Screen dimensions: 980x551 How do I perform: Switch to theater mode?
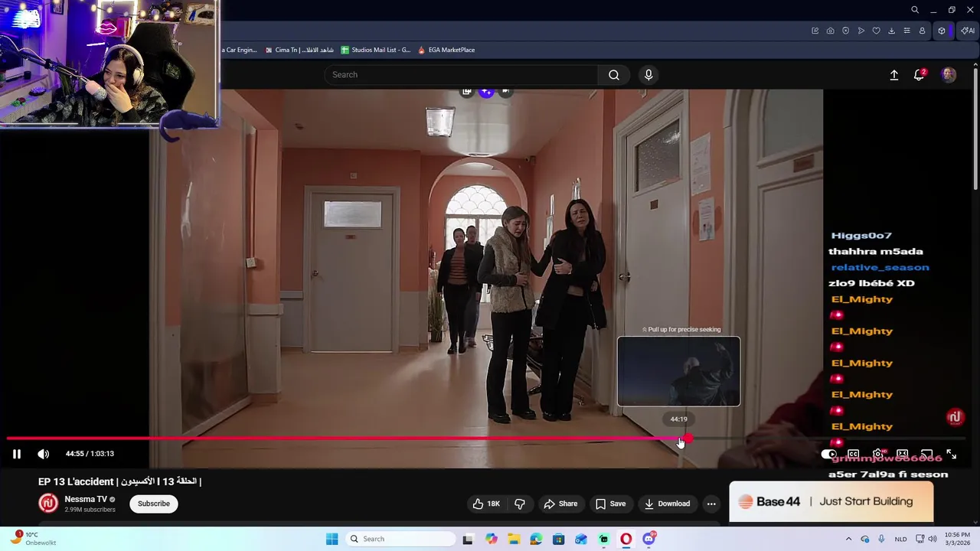(903, 454)
